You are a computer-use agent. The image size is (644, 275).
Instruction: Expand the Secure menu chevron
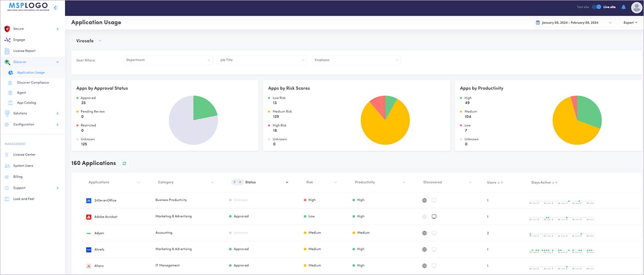(x=57, y=29)
